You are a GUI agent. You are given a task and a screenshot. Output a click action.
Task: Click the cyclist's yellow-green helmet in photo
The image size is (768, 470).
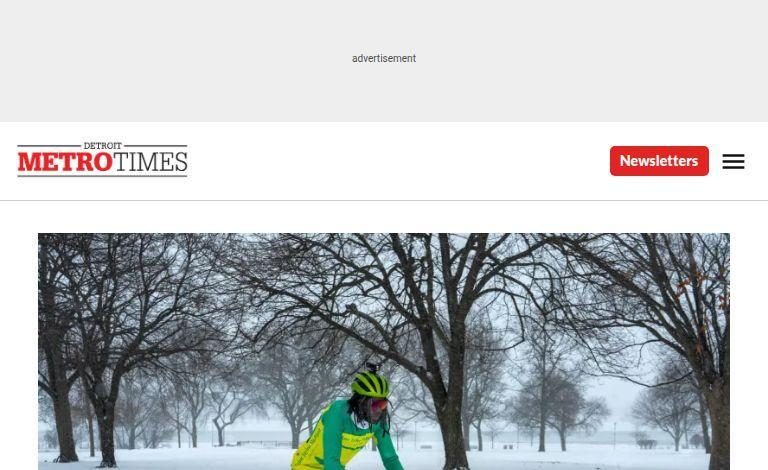point(370,384)
